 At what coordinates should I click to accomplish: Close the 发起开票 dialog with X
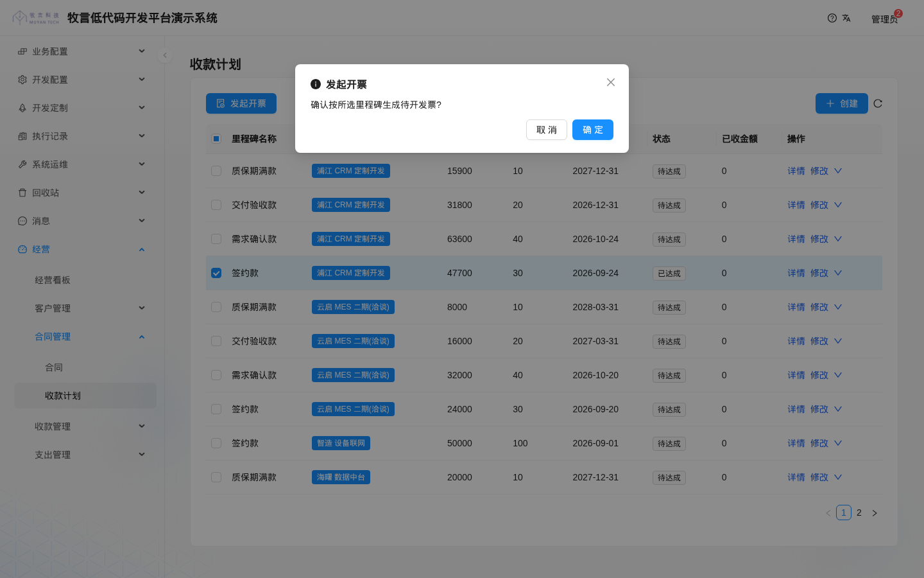pos(611,82)
